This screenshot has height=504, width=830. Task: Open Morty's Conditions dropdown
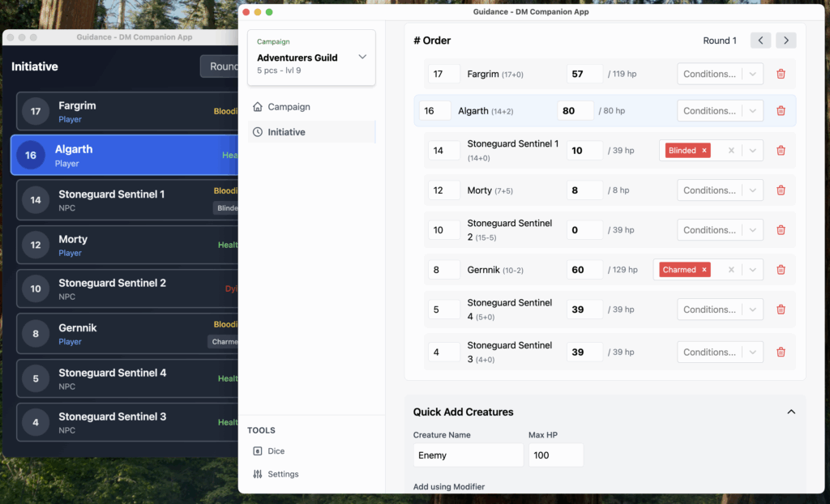pyautogui.click(x=720, y=190)
